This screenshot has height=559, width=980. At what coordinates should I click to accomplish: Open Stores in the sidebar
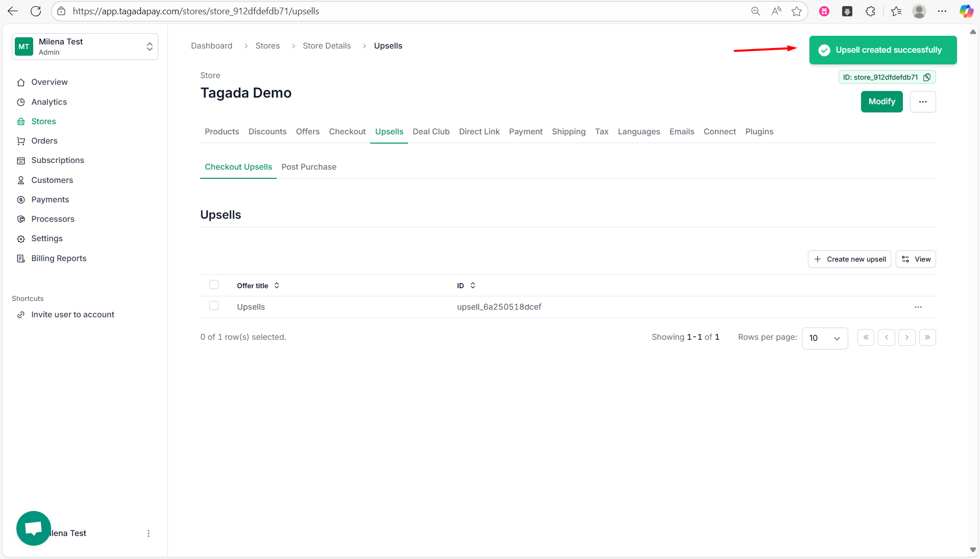point(43,121)
